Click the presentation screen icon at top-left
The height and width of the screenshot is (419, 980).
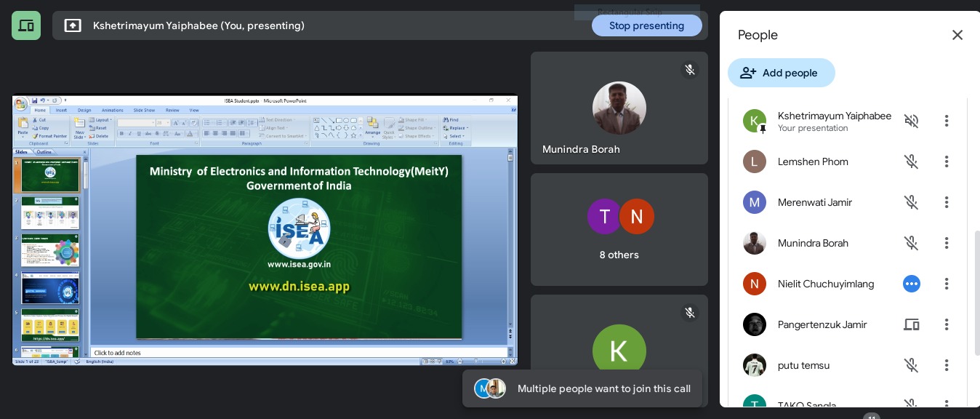[x=26, y=25]
